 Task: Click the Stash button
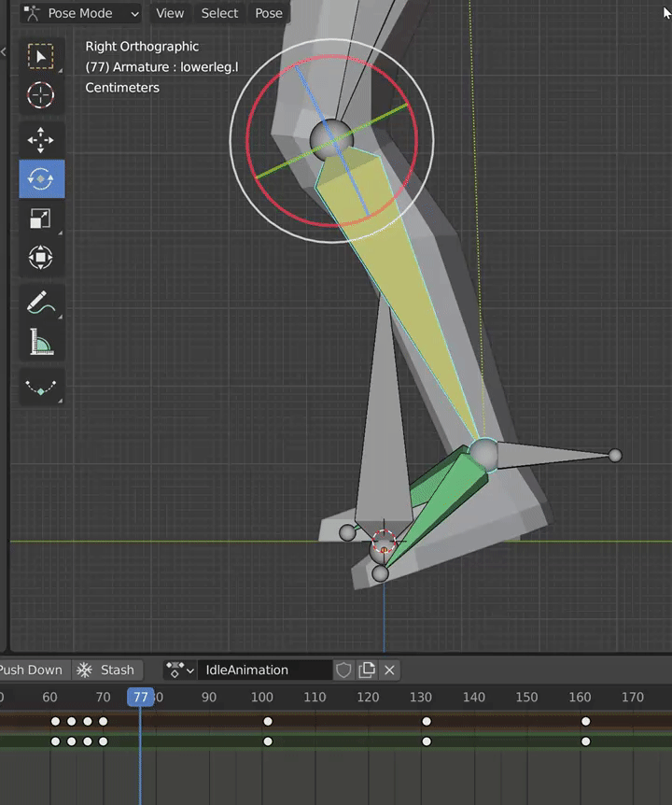[x=105, y=670]
